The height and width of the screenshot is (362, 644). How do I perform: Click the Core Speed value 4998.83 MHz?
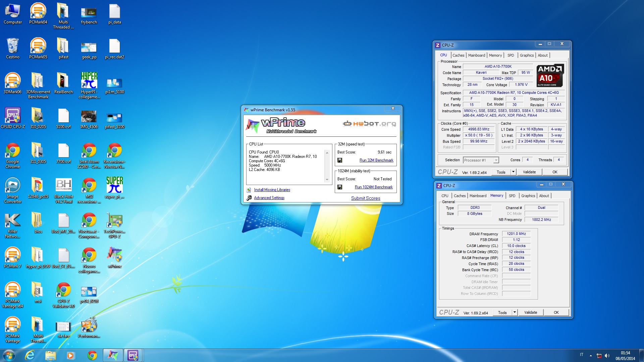479,129
